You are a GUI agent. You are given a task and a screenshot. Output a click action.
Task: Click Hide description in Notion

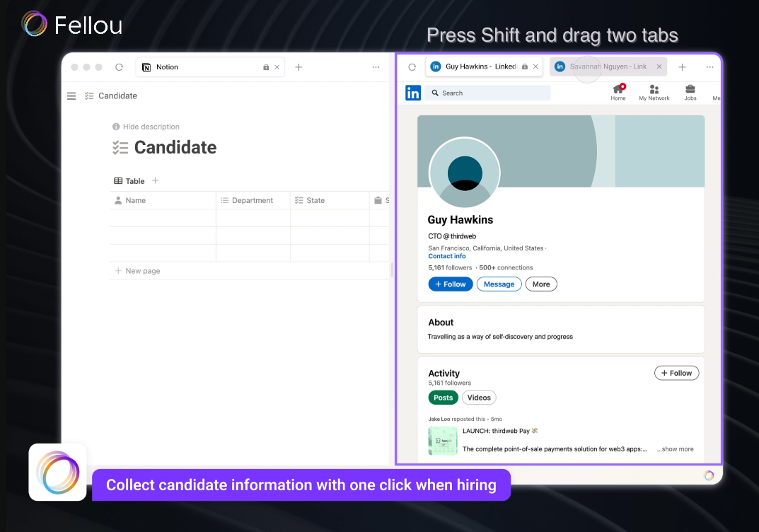click(146, 127)
